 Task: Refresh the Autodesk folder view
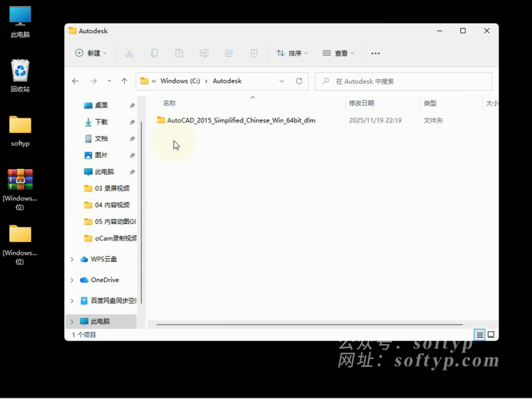(x=299, y=81)
